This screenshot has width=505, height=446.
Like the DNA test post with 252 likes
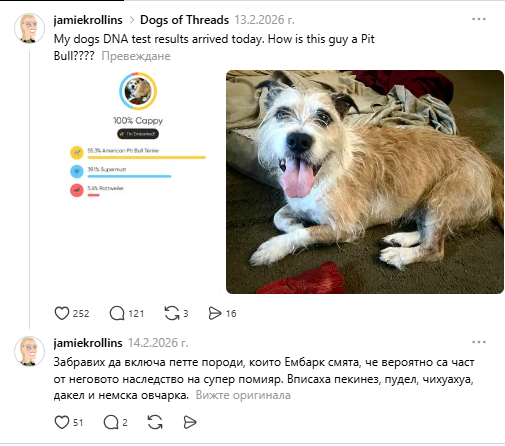(62, 313)
